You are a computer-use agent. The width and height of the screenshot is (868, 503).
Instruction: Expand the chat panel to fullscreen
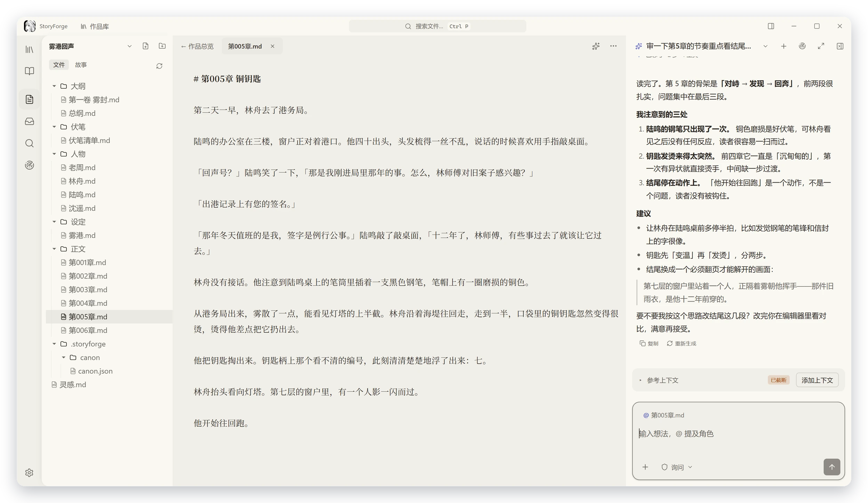821,46
